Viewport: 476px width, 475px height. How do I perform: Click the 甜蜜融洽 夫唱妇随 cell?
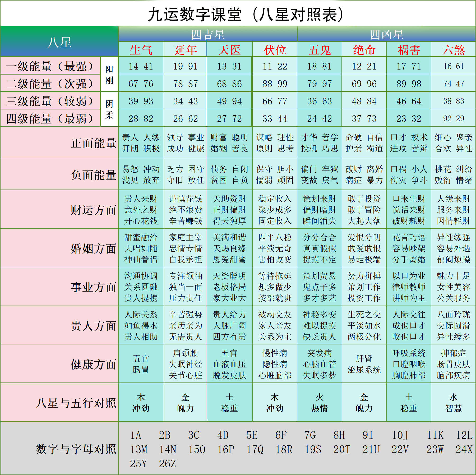click(x=141, y=248)
